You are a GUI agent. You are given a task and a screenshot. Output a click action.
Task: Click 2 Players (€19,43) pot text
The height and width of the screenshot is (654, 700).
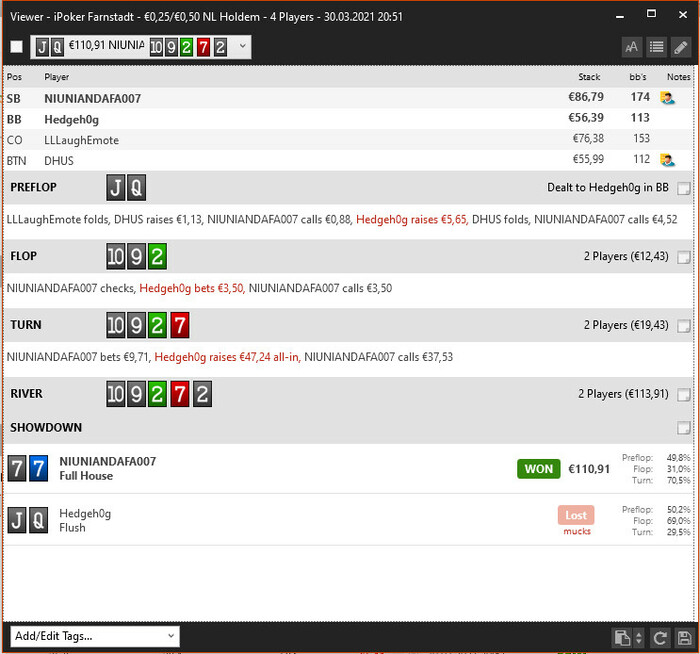(626, 325)
